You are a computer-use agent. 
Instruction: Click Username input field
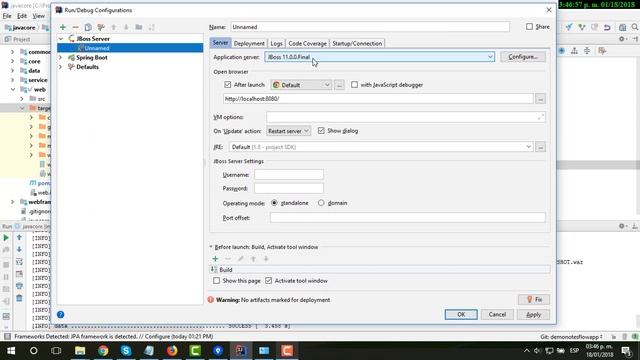[x=289, y=175]
